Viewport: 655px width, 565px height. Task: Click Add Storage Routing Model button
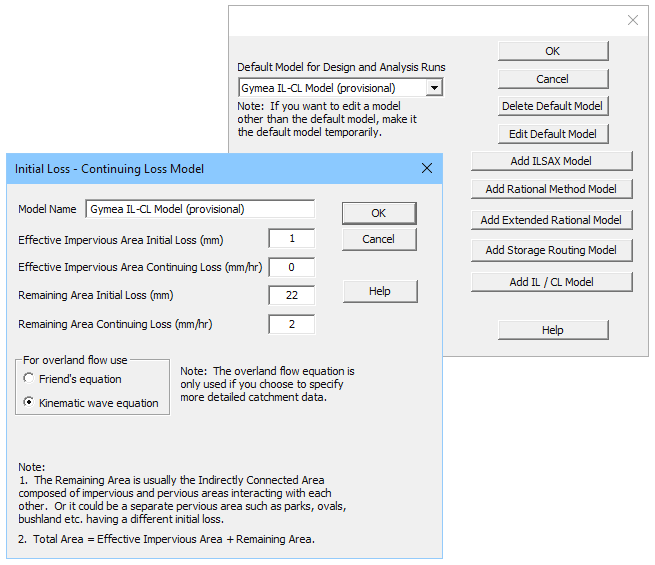click(x=551, y=250)
